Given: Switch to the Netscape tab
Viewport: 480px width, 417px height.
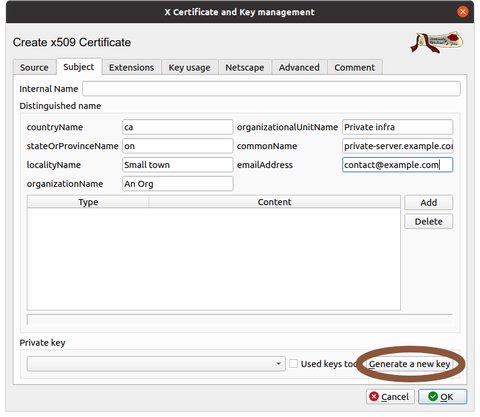Looking at the screenshot, I should (x=245, y=67).
